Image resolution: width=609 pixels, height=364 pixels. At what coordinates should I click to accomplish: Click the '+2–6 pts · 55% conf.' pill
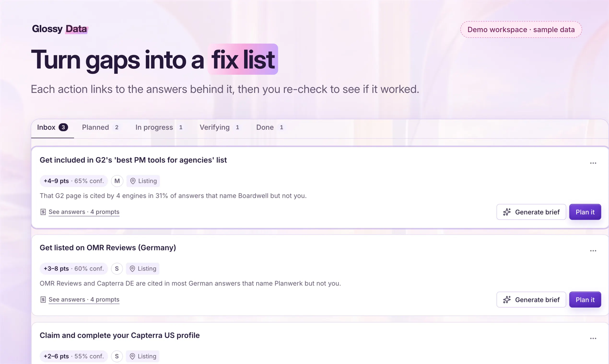click(x=74, y=356)
